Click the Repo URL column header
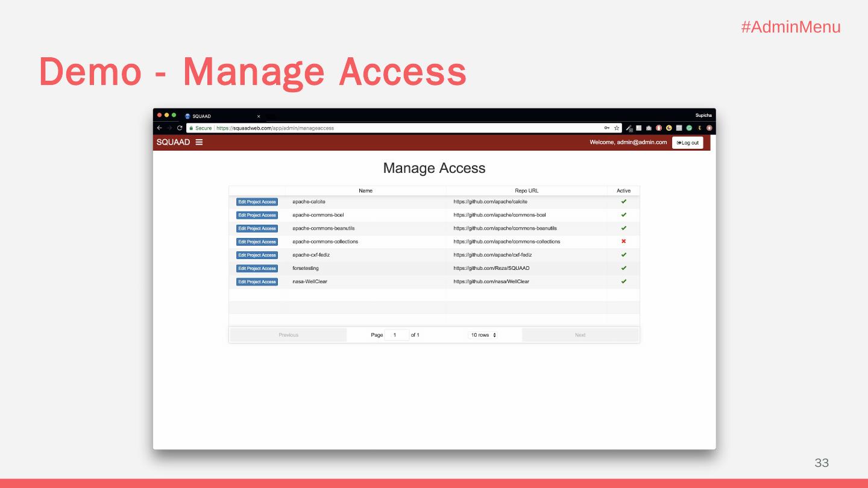The width and height of the screenshot is (868, 488). 527,191
